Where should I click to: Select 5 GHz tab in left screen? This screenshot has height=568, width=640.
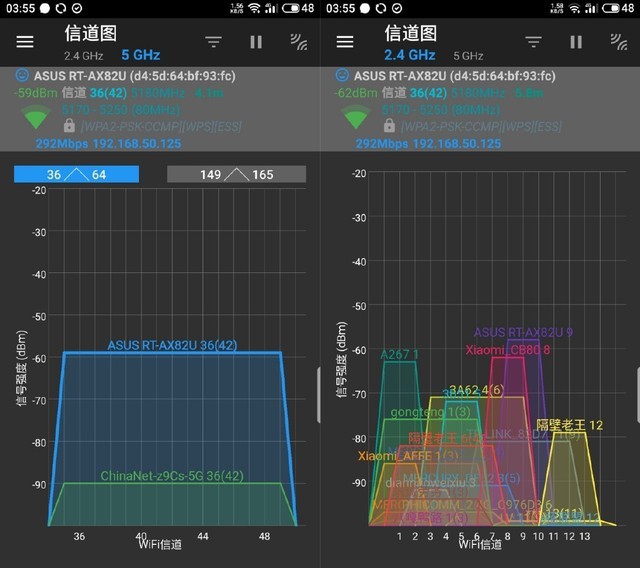point(140,55)
